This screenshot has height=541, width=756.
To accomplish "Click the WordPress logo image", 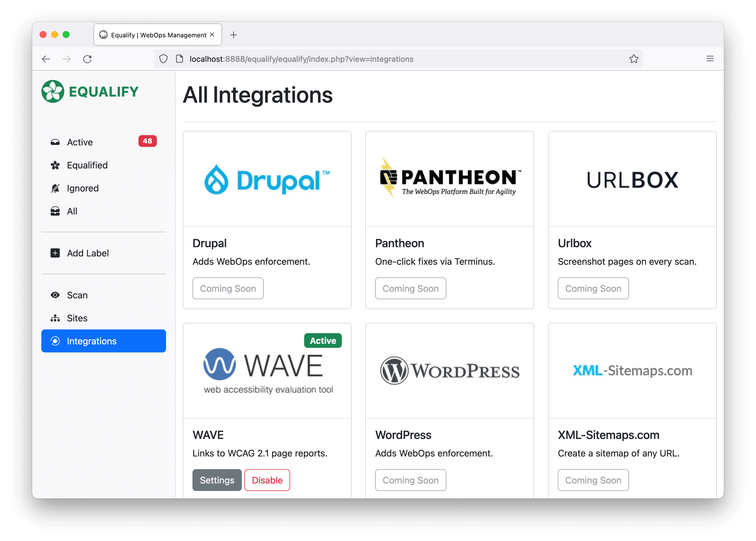I will click(450, 371).
